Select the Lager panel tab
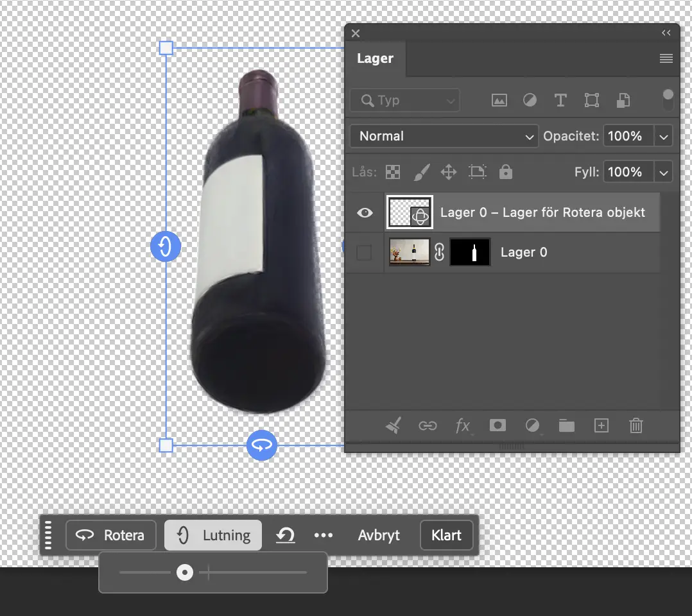Image resolution: width=692 pixels, height=616 pixels. (375, 59)
